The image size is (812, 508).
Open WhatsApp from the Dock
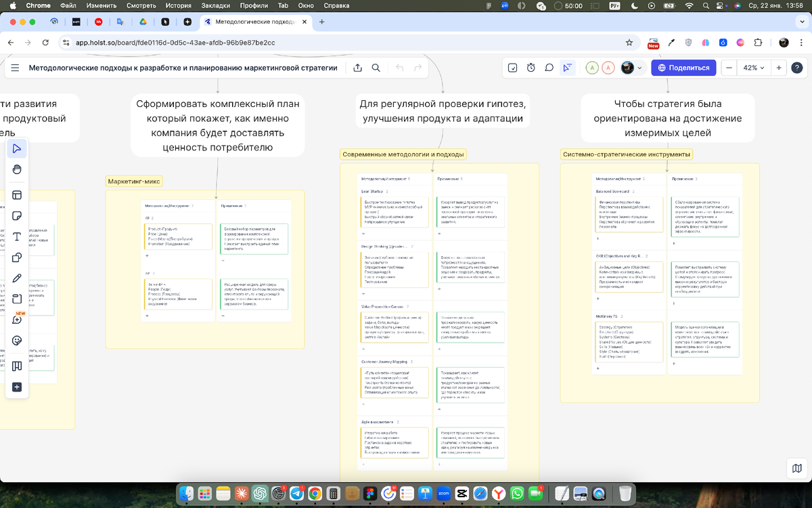click(517, 494)
